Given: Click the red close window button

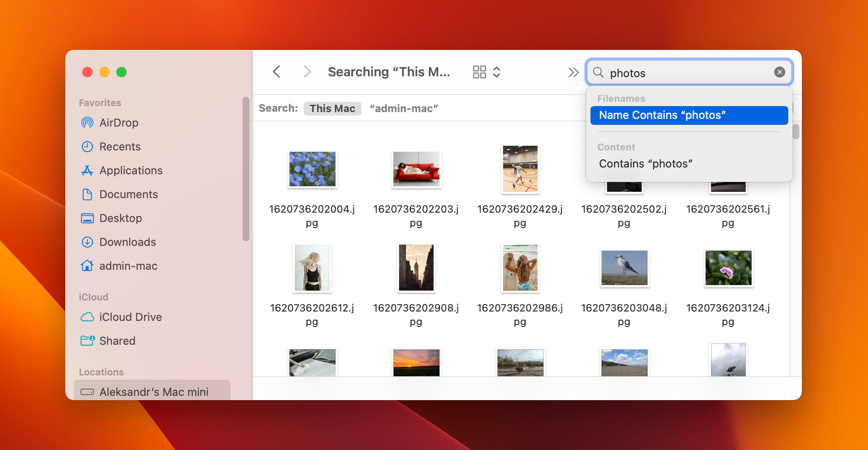Looking at the screenshot, I should click(x=87, y=72).
